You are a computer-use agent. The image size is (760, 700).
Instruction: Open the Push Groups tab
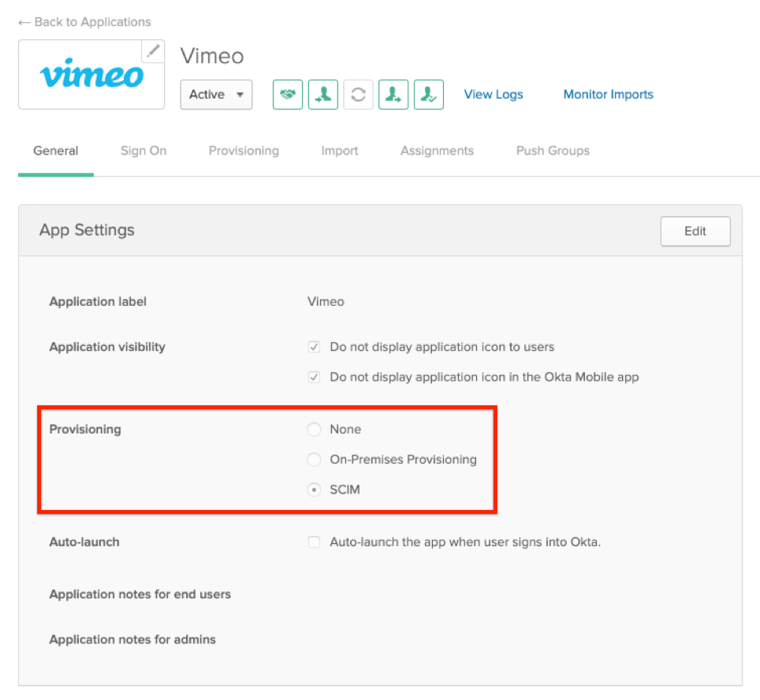(553, 151)
